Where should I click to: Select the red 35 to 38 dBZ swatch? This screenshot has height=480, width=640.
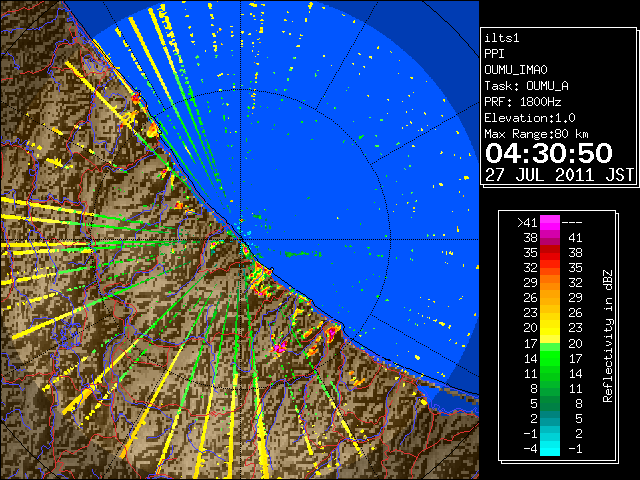coord(550,253)
